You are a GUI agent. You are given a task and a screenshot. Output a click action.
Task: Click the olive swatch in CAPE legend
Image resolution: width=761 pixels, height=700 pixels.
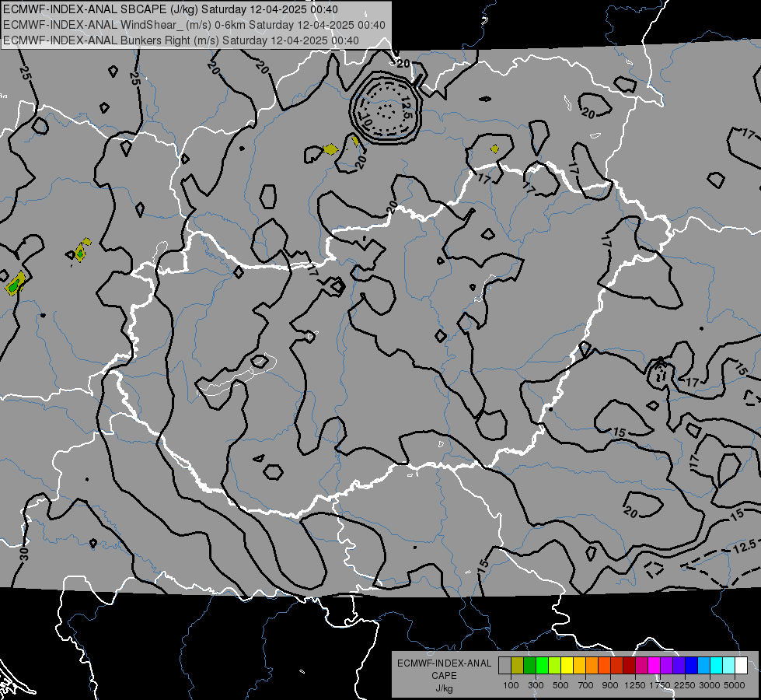pos(518,666)
